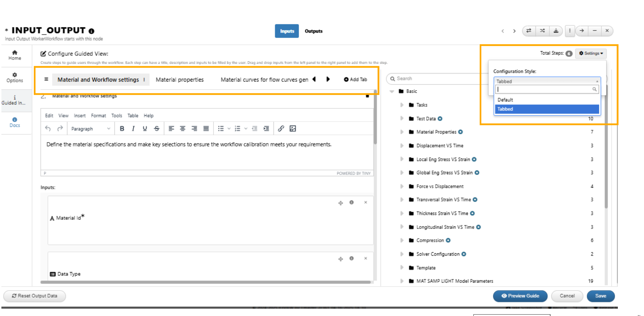This screenshot has width=644, height=316.
Task: Apply strikethrough formatting
Action: pyautogui.click(x=157, y=129)
